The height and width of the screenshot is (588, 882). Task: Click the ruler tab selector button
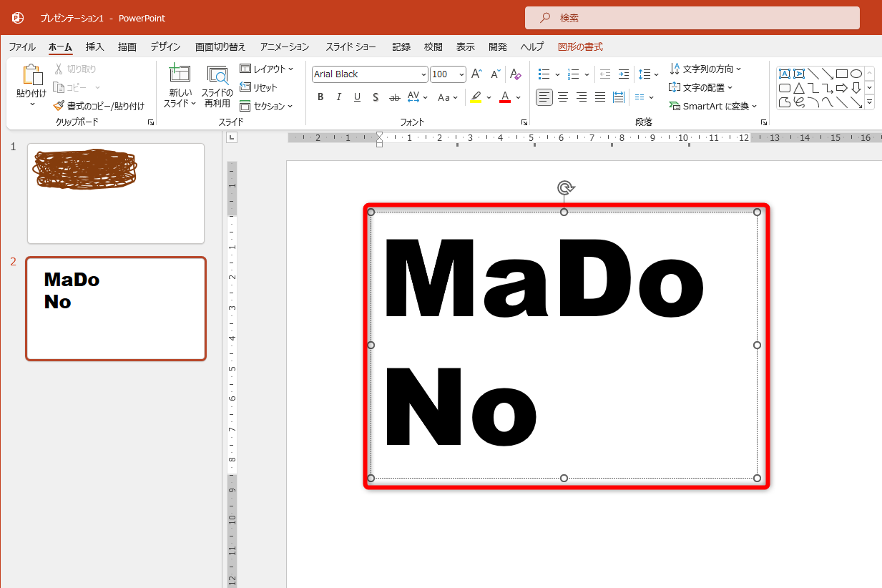click(232, 138)
